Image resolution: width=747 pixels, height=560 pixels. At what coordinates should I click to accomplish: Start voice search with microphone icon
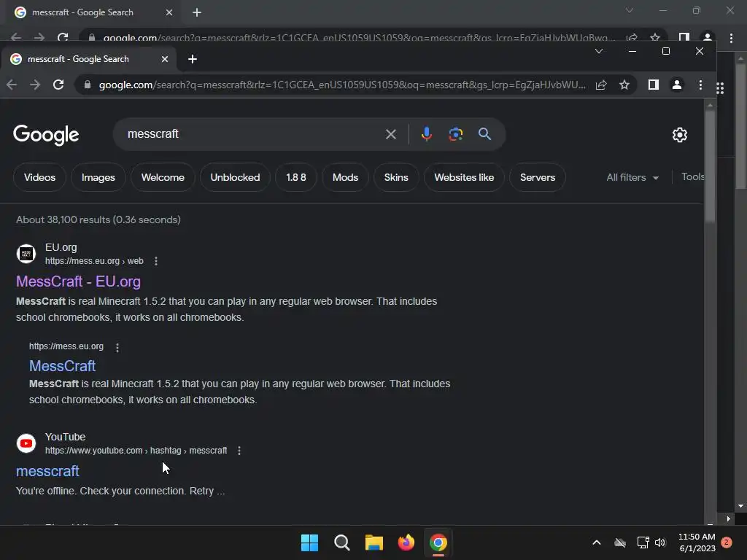(426, 134)
